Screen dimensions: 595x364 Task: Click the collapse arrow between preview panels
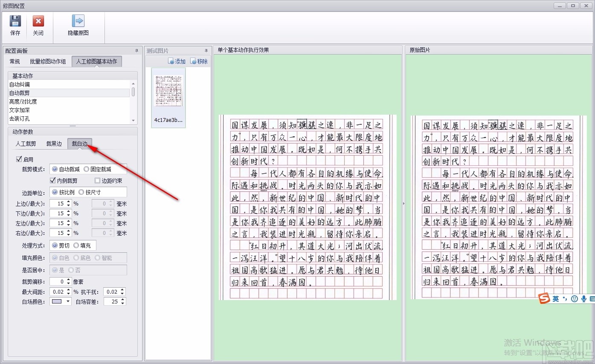tap(403, 204)
